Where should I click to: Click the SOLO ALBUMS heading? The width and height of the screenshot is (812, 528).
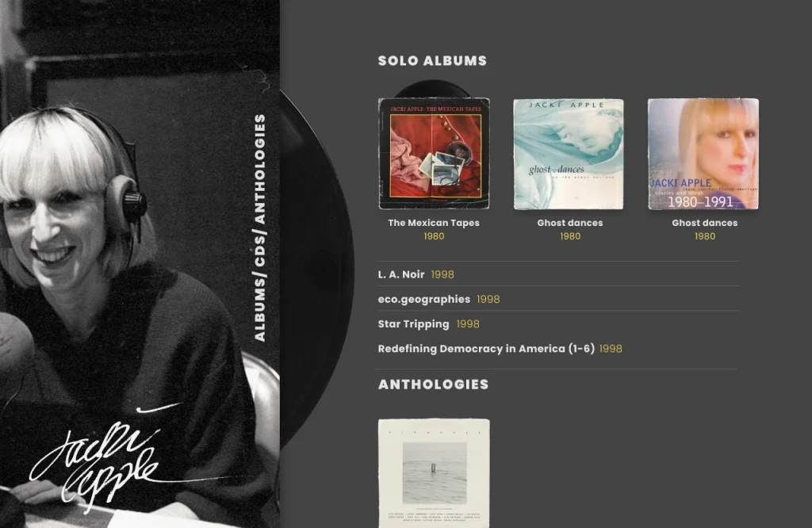[x=432, y=61]
